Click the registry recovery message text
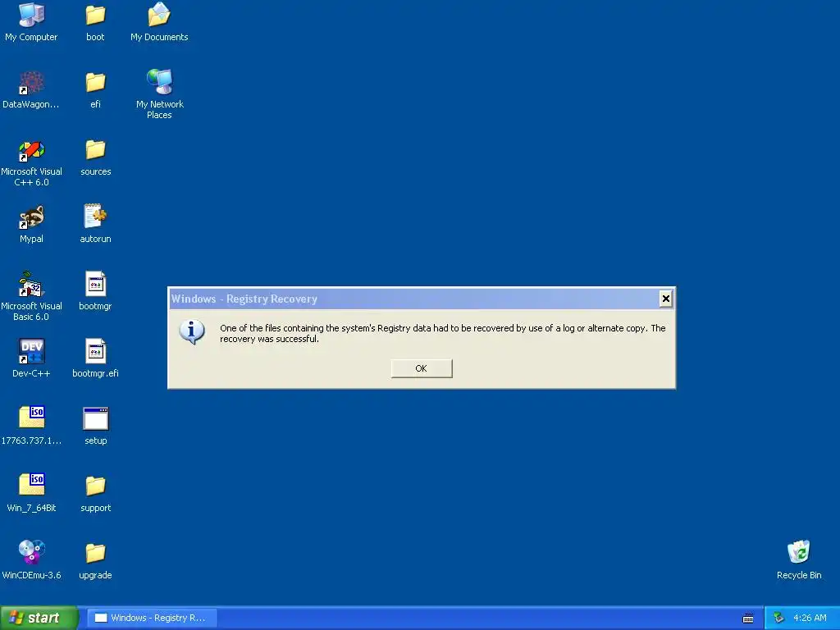 click(x=442, y=333)
